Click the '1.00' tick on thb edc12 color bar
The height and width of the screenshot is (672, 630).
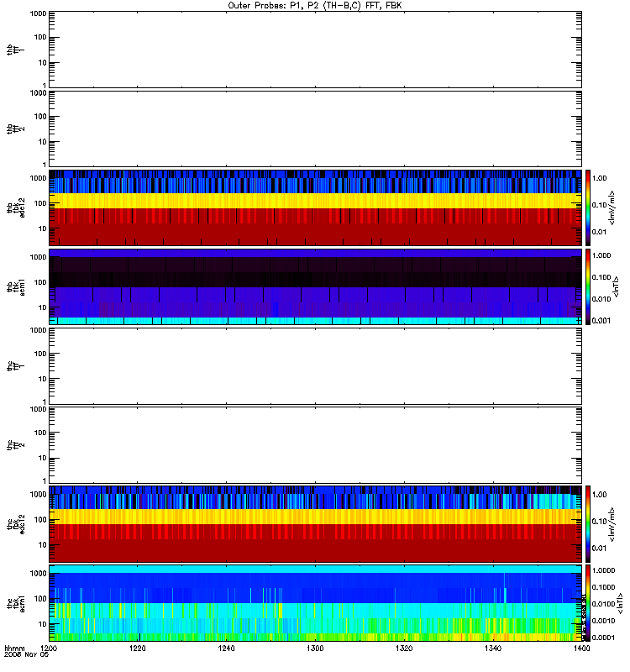pyautogui.click(x=600, y=178)
